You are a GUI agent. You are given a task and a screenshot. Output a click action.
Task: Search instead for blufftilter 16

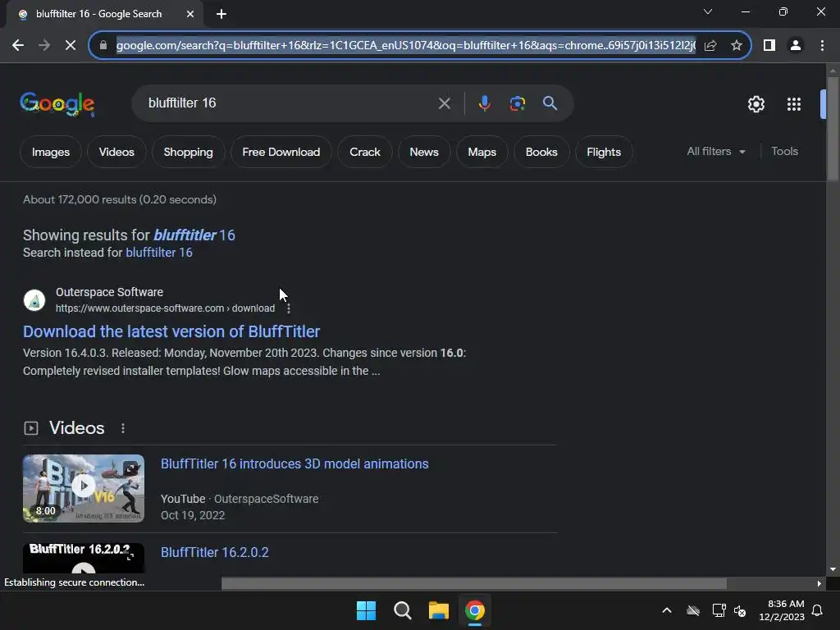[x=158, y=253]
